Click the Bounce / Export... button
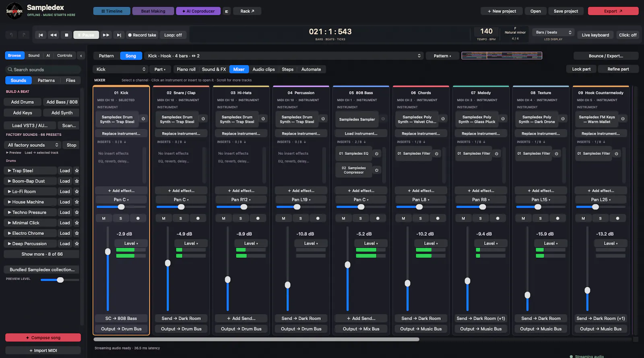This screenshot has width=644, height=358. point(606,56)
